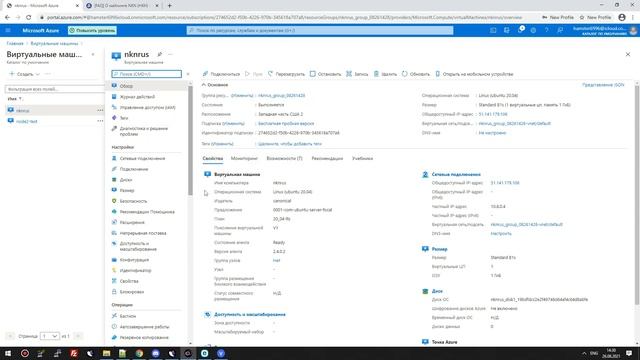The width and height of the screenshot is (640, 360).
Task: Focus the resource menu search field
Action: [x=147, y=74]
